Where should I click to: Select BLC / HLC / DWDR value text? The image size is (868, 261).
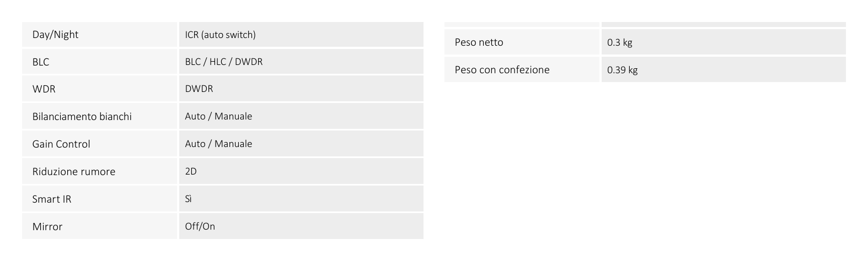(x=224, y=62)
